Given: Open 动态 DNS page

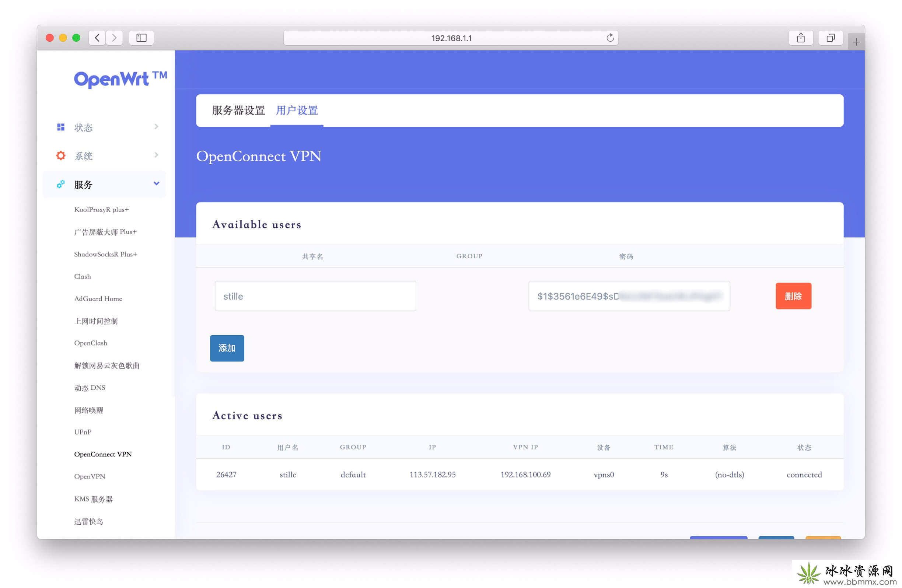Looking at the screenshot, I should click(90, 388).
